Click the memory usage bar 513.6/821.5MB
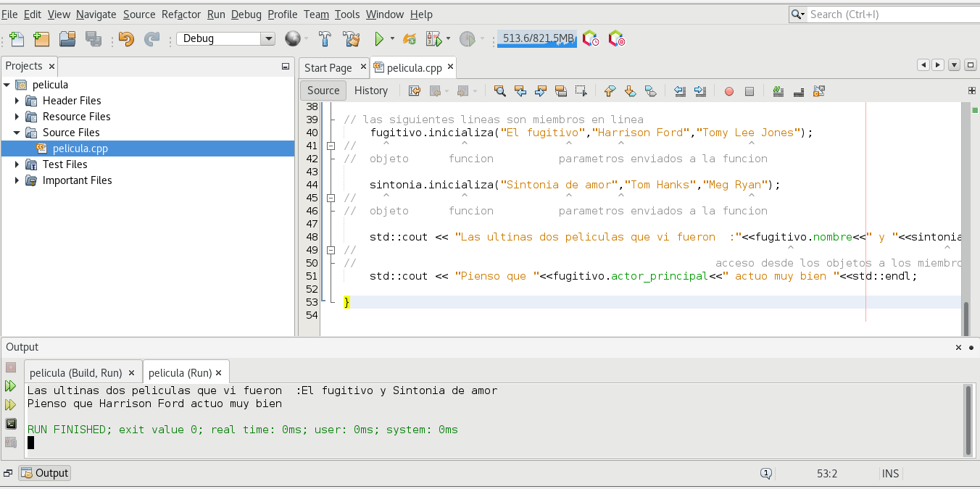The height and width of the screenshot is (489, 980). [x=536, y=39]
